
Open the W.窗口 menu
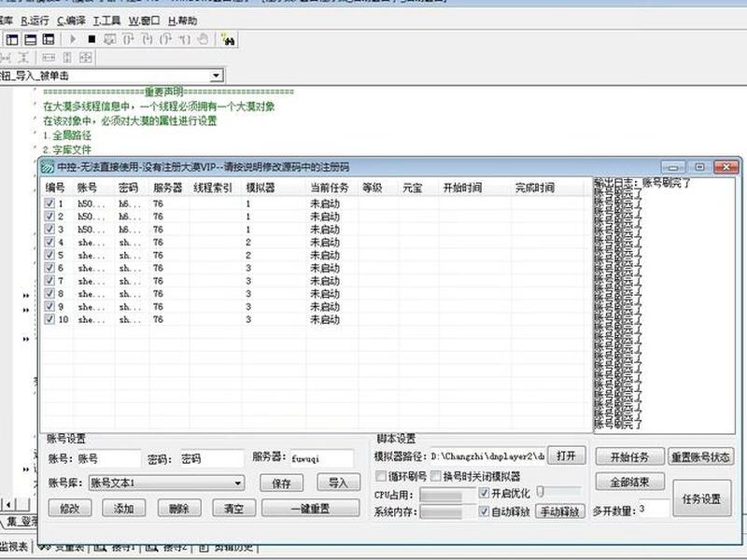(144, 21)
